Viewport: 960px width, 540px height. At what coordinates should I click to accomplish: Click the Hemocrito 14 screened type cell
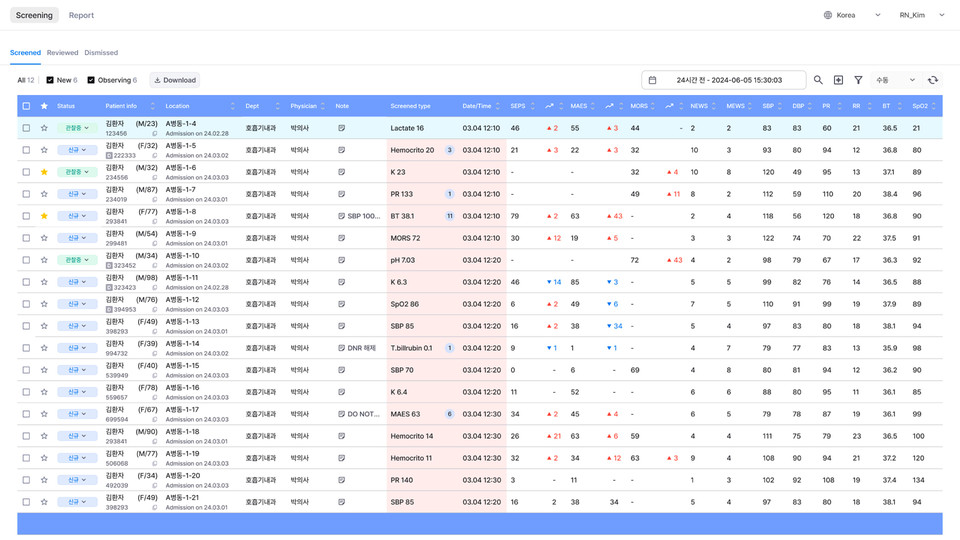tap(412, 436)
